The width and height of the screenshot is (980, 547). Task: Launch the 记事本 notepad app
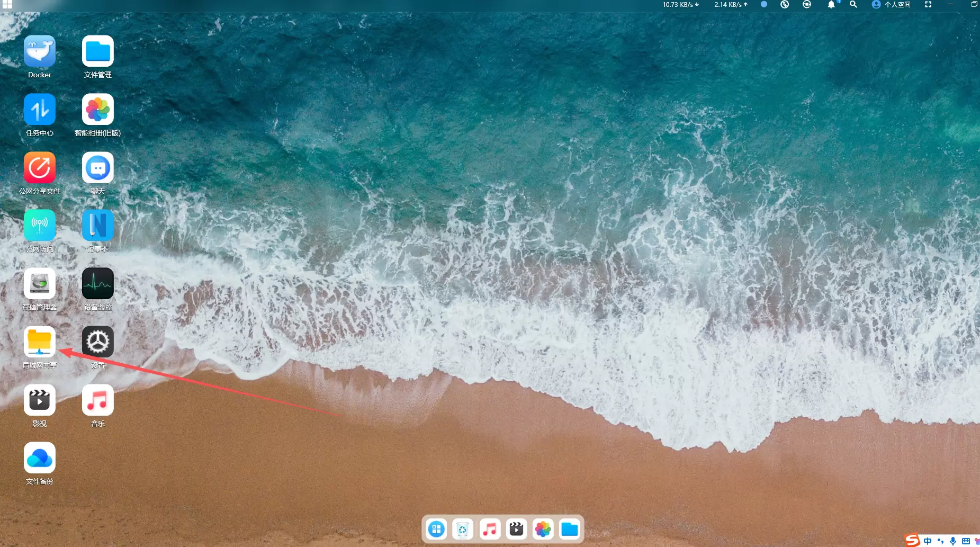coord(98,226)
